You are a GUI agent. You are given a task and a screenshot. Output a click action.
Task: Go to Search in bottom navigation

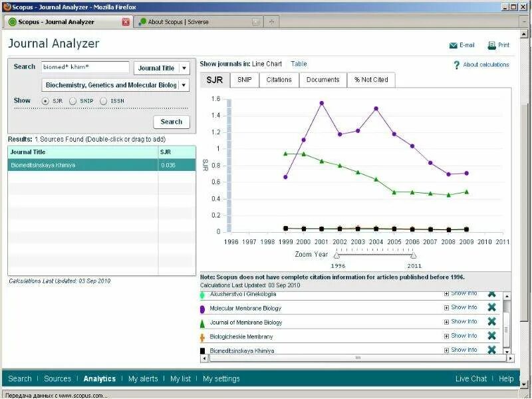click(20, 378)
